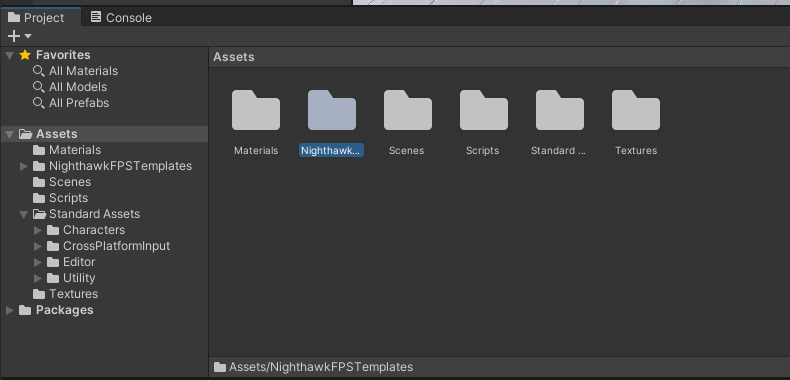Click the highlighted Nighthawk folder thumbnail
The image size is (790, 380).
tap(332, 110)
